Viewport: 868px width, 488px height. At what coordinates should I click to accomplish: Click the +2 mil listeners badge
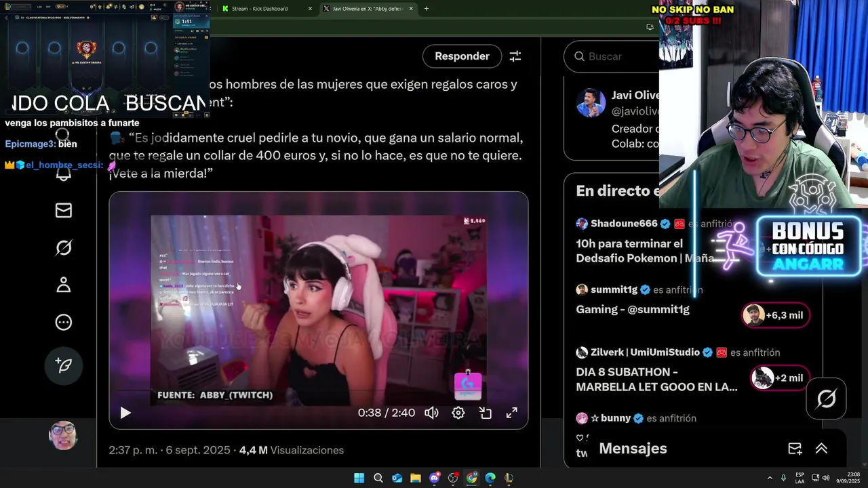780,378
